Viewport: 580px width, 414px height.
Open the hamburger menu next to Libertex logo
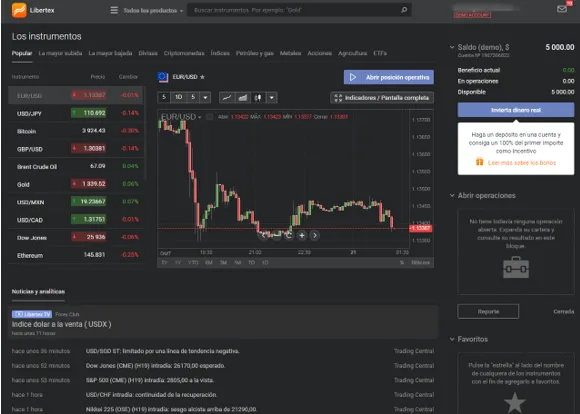tap(114, 10)
